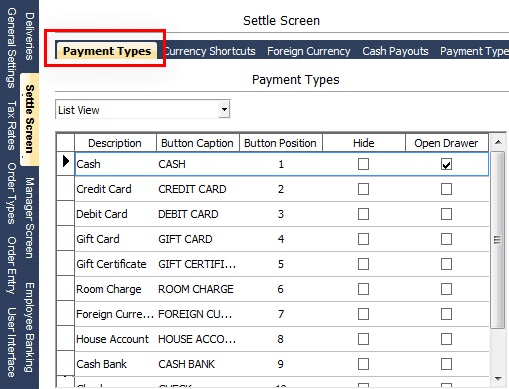
Task: Enable Open Drawer for Cash Bank
Action: 446,364
